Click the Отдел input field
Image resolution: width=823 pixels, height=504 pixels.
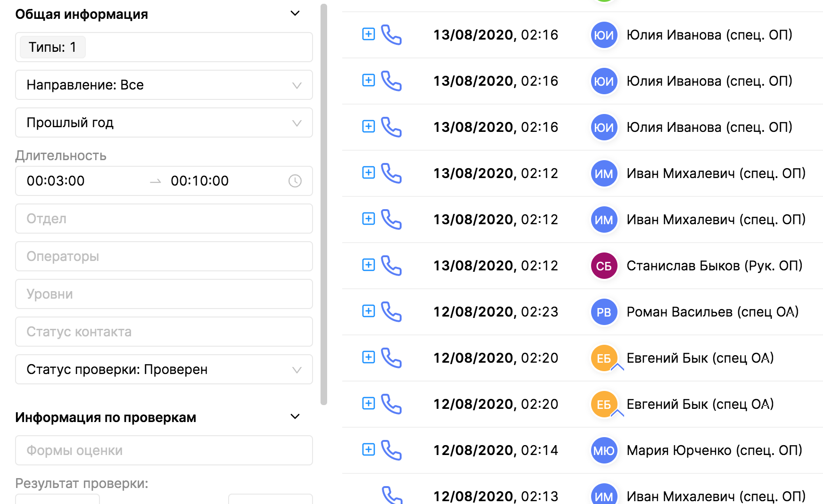164,219
